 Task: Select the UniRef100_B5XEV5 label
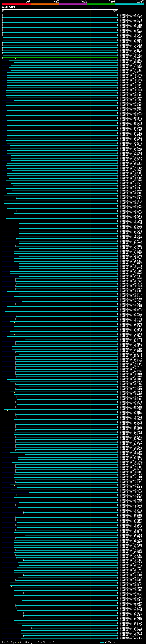click(131, 117)
